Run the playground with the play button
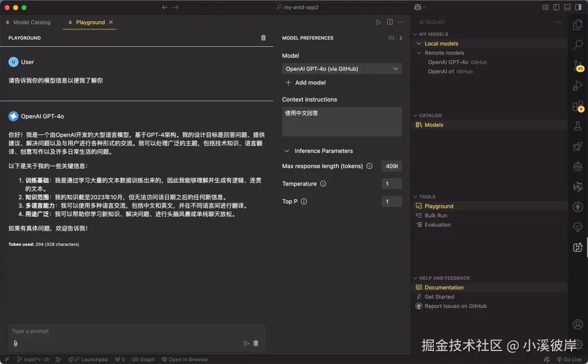The width and height of the screenshot is (588, 364). tap(378, 22)
